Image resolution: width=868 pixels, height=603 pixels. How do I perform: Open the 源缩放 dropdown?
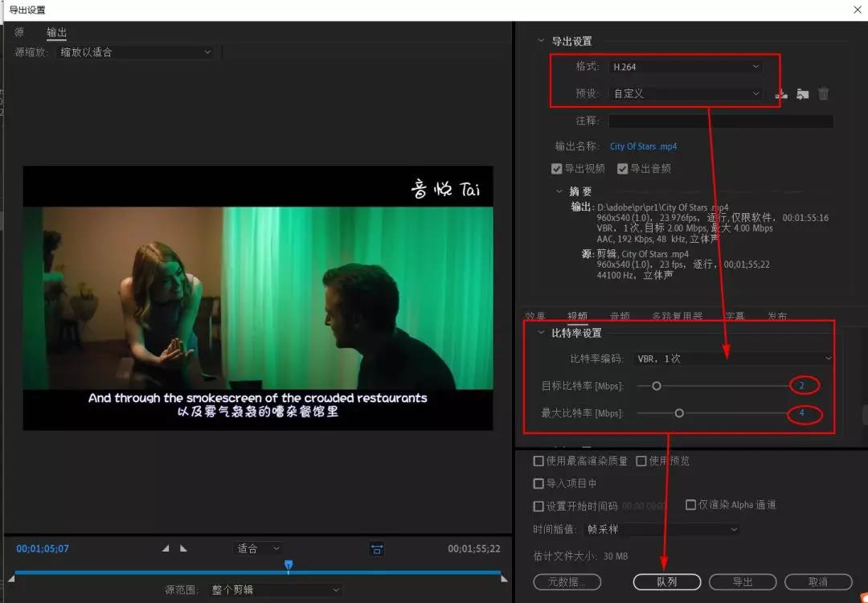pos(135,52)
